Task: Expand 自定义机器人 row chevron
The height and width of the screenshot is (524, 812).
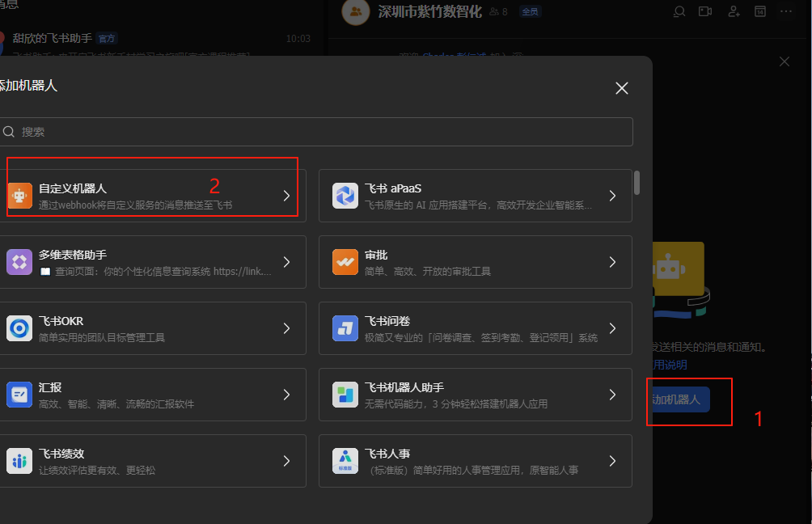Action: (286, 196)
